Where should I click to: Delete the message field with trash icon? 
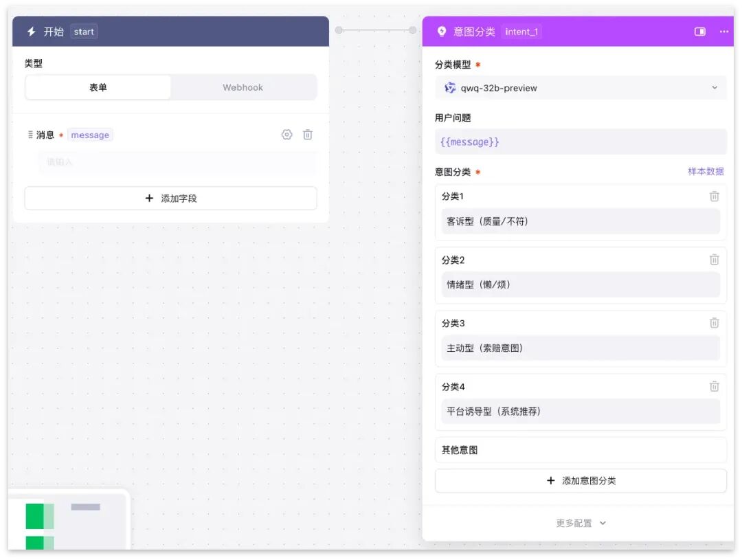pyautogui.click(x=308, y=135)
